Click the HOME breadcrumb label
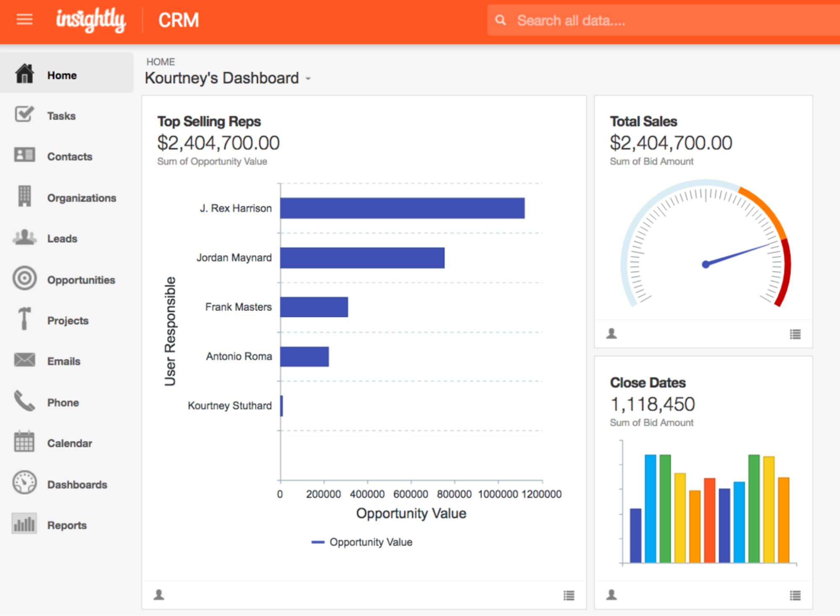Screen dimensions: 840x616 161,61
